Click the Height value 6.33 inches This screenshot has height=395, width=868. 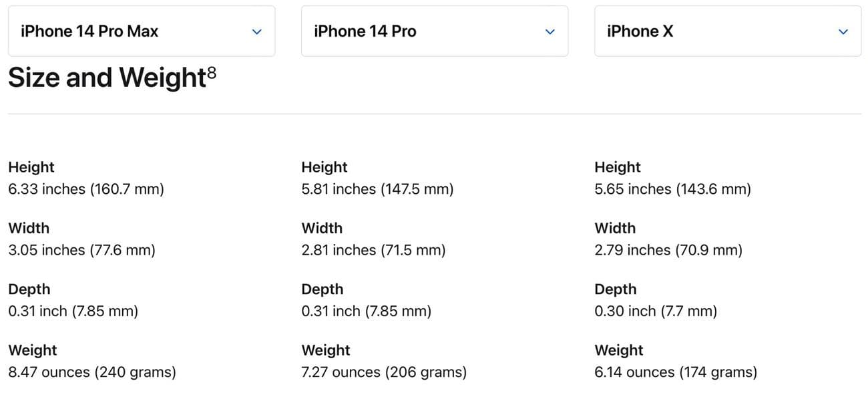87,189
